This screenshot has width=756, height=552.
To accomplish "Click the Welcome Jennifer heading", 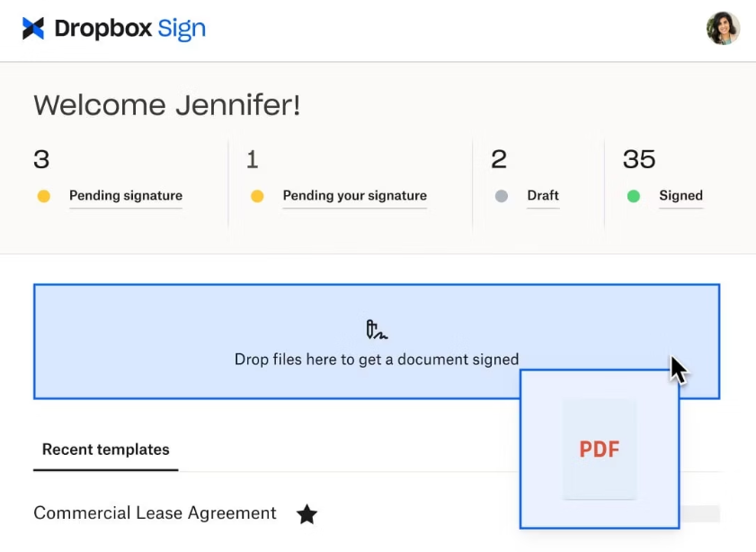I will pyautogui.click(x=166, y=105).
